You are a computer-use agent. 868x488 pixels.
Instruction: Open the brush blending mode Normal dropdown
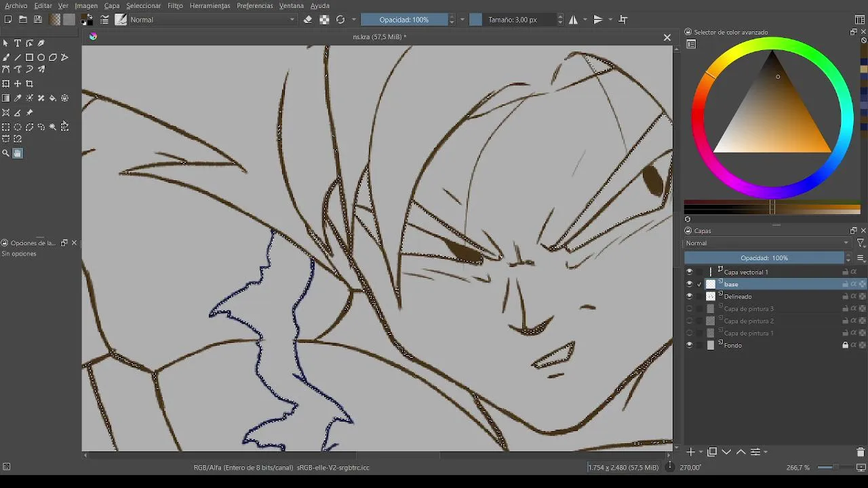pos(213,20)
